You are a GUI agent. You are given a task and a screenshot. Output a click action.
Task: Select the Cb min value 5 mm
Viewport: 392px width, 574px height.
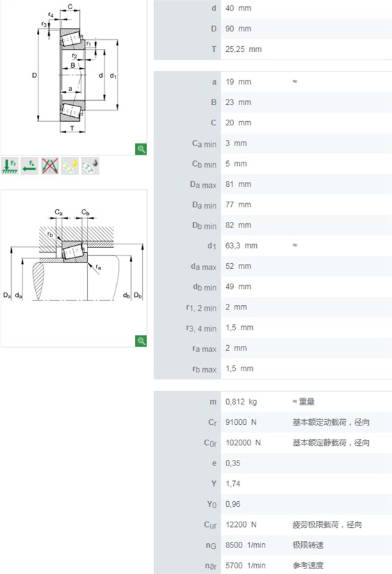click(x=236, y=164)
